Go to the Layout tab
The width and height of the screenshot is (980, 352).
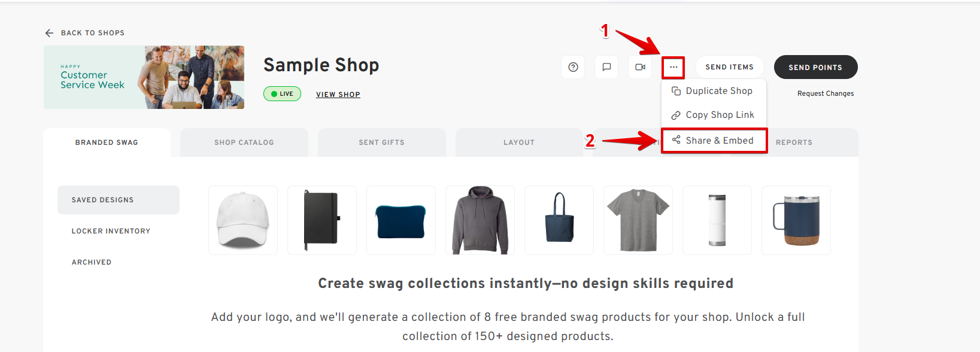point(518,142)
